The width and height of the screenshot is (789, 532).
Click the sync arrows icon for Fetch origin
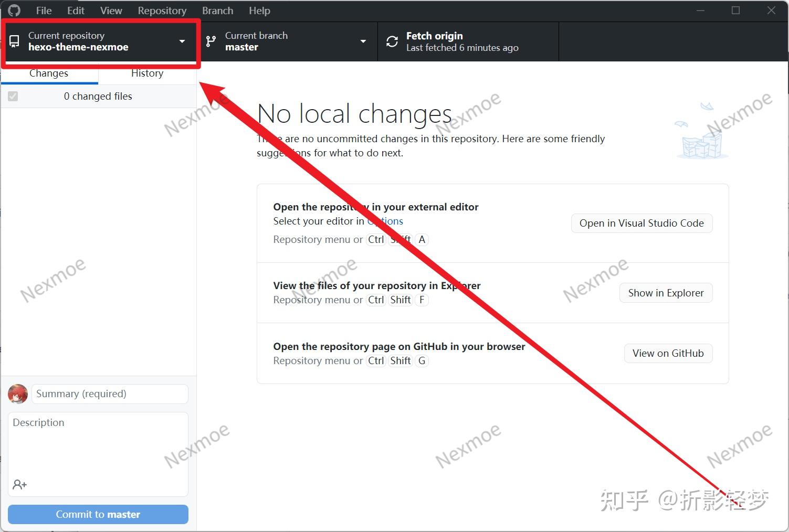[392, 41]
